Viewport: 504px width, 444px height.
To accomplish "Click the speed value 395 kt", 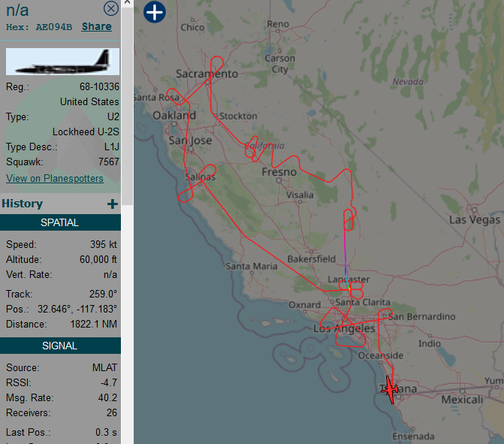I will coord(103,245).
